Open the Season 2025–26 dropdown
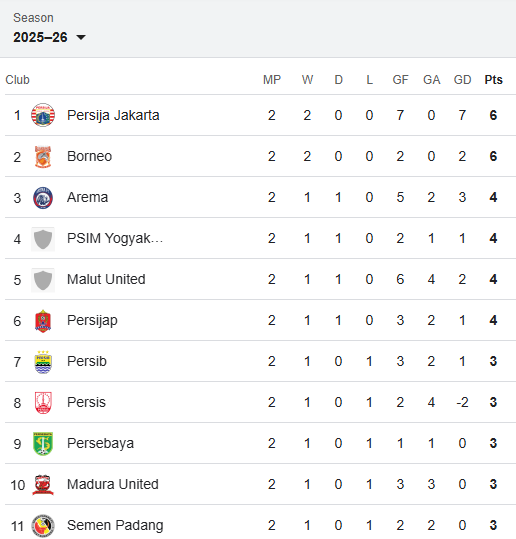 coord(49,37)
